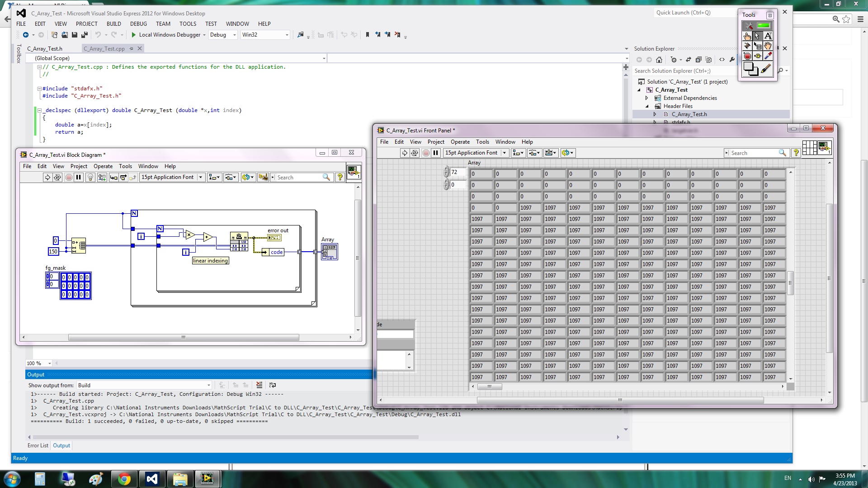Collapse C_Array_Test project node
This screenshot has height=488, width=868.
pyautogui.click(x=639, y=90)
